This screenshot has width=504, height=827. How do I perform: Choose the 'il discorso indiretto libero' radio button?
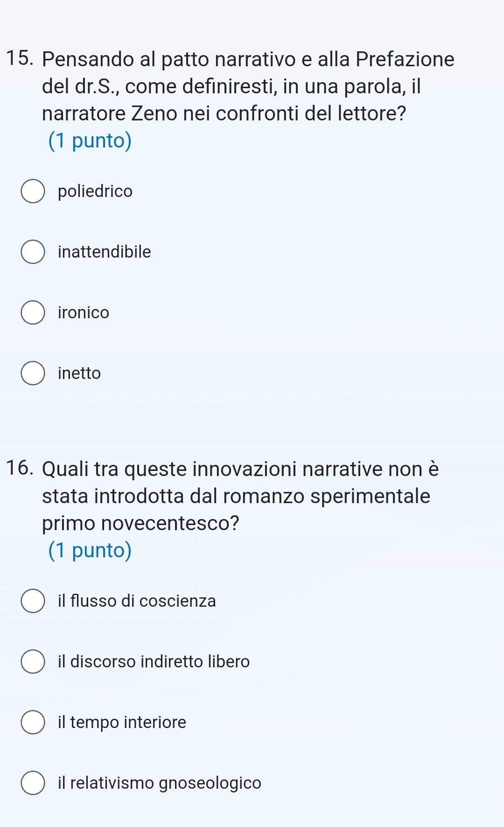33,662
